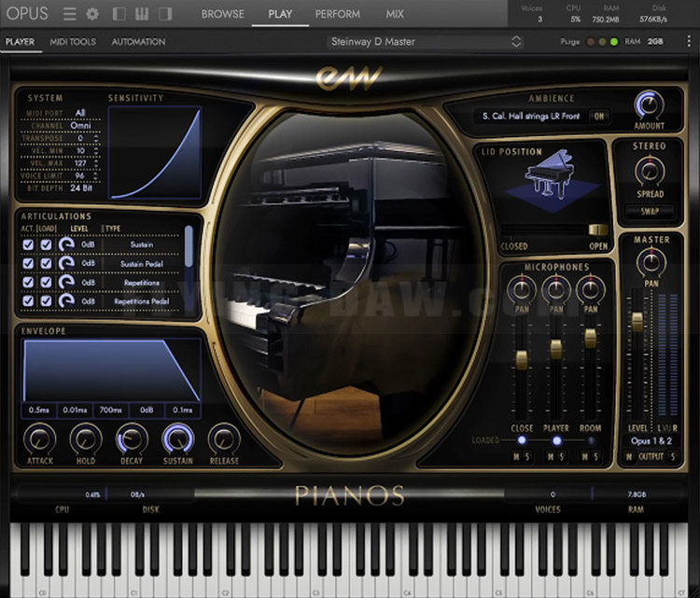Image resolution: width=700 pixels, height=598 pixels.
Task: Click the Lid Position closed-open slider handle
Action: point(598,229)
